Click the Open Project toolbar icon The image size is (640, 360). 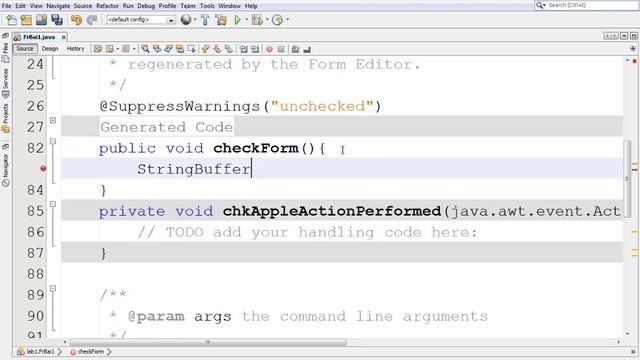coord(41,20)
